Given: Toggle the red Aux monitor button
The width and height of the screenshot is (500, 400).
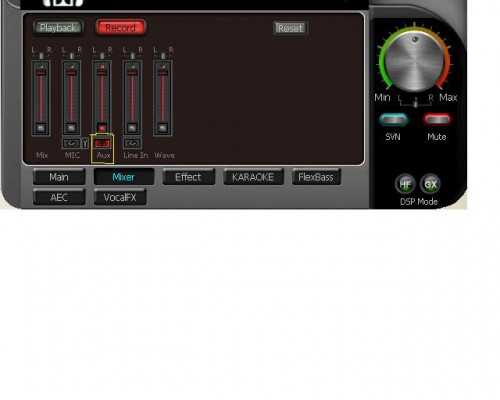Looking at the screenshot, I should 102,143.
